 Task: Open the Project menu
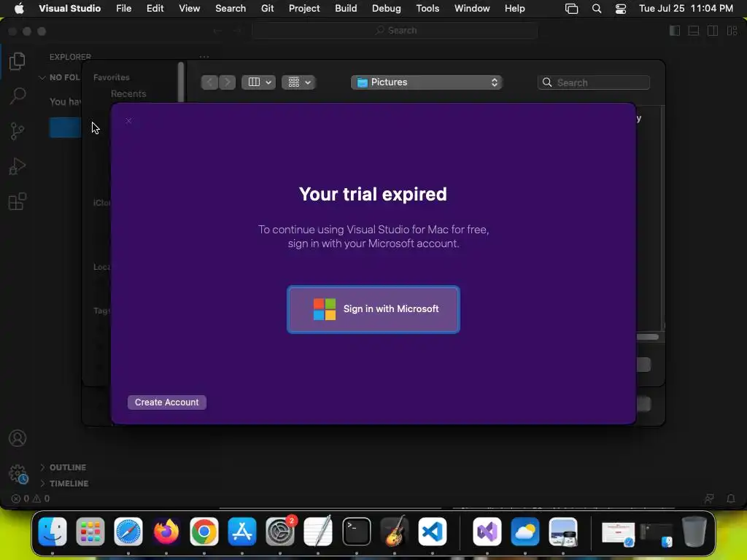click(304, 9)
